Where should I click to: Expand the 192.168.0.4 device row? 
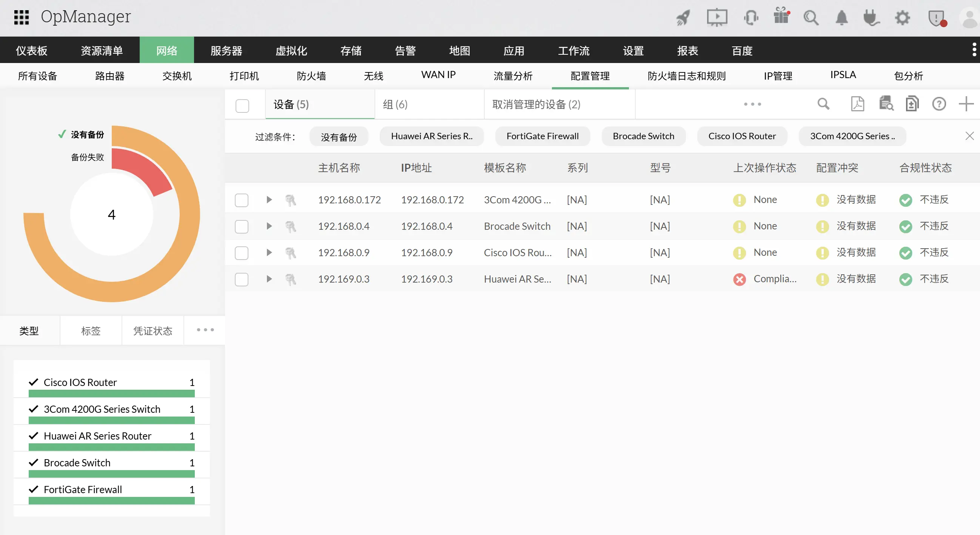pyautogui.click(x=269, y=226)
